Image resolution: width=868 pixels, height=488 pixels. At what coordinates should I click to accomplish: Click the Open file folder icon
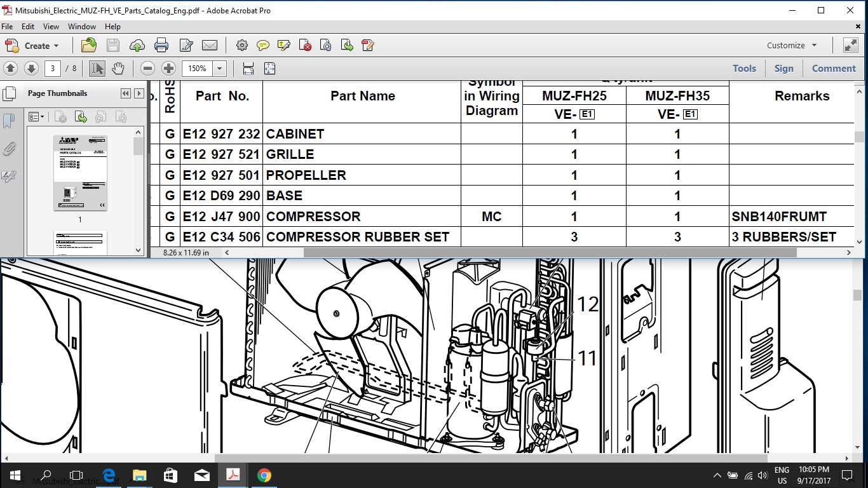[x=89, y=45]
